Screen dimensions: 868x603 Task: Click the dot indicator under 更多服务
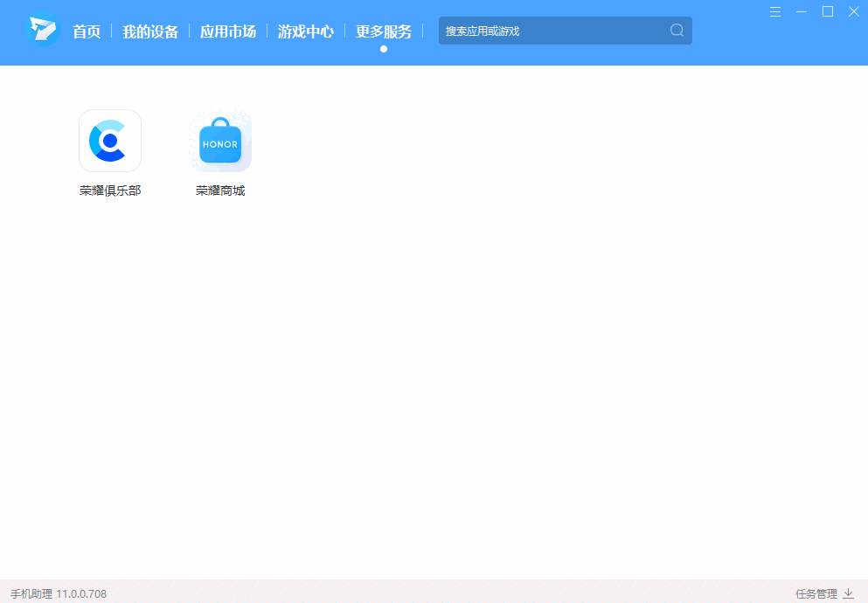tap(383, 49)
